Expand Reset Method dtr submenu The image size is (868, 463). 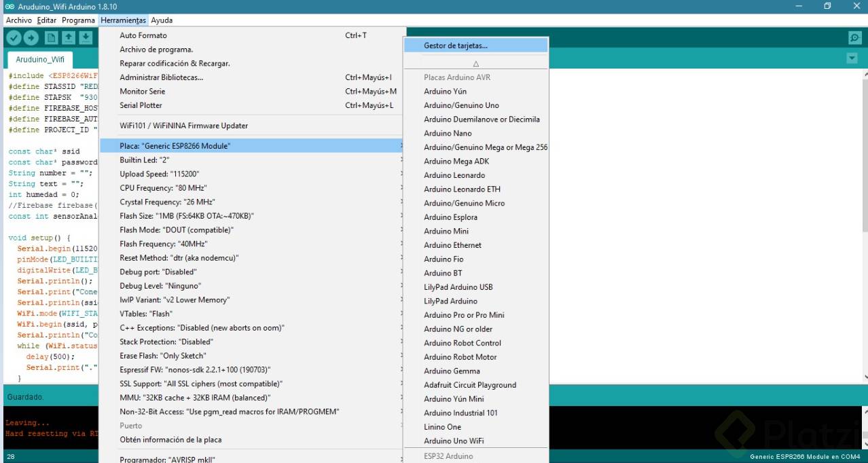(252, 257)
